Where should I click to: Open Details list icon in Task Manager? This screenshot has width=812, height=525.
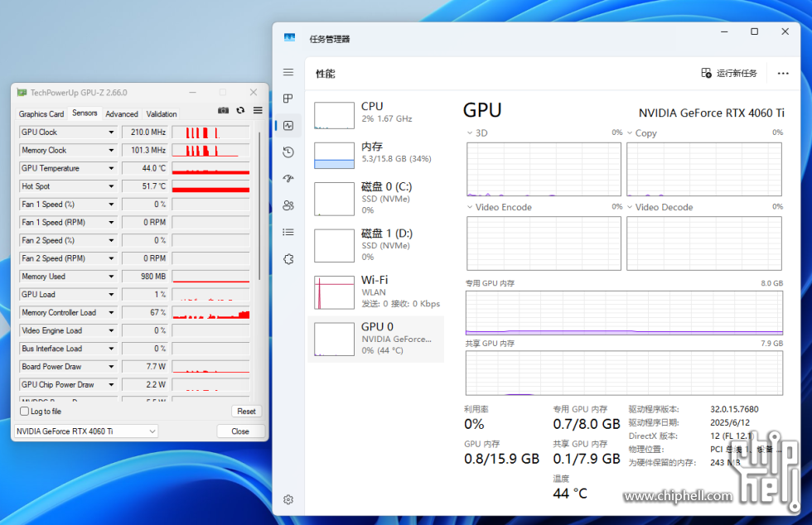(288, 232)
